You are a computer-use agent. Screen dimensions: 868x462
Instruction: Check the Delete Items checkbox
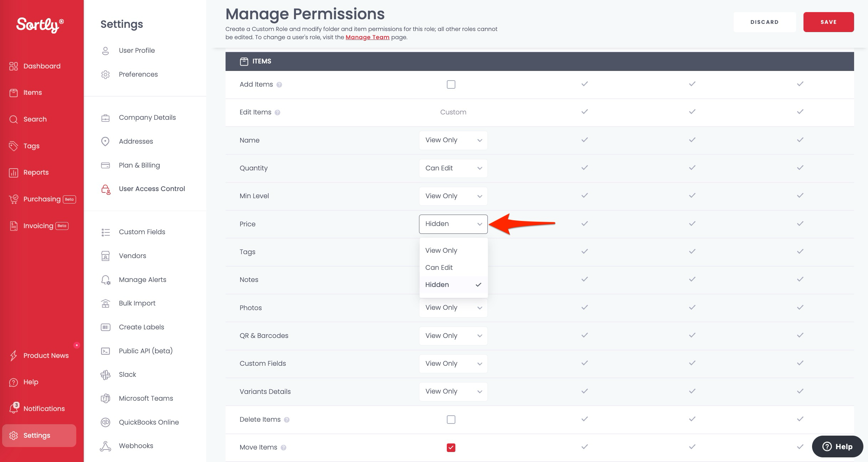(451, 420)
